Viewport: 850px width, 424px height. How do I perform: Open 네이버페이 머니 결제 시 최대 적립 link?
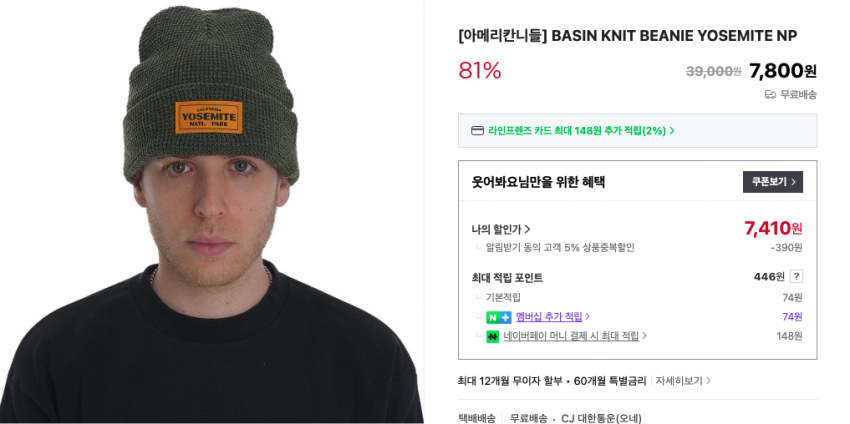coord(571,336)
